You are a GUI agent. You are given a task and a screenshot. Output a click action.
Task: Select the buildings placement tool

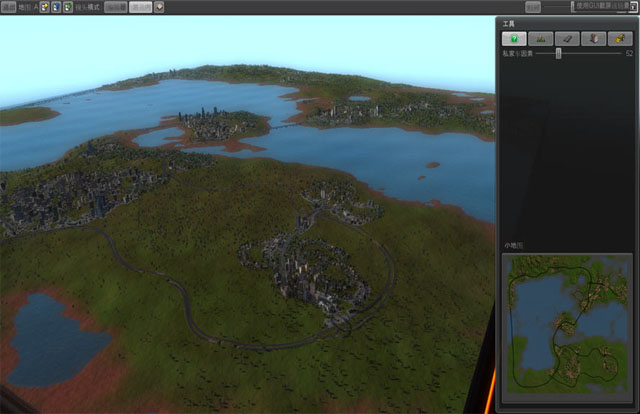[x=593, y=39]
